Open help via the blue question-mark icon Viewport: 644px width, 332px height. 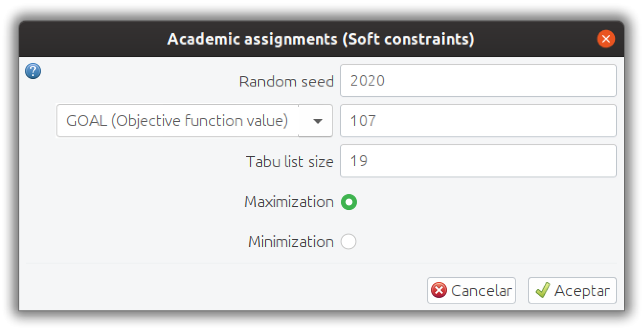(x=33, y=71)
